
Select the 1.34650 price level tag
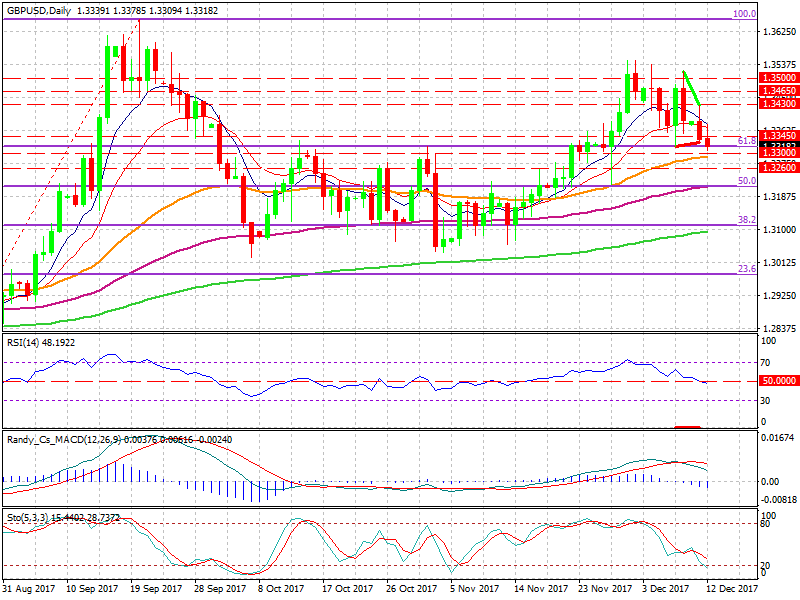pyautogui.click(x=779, y=91)
